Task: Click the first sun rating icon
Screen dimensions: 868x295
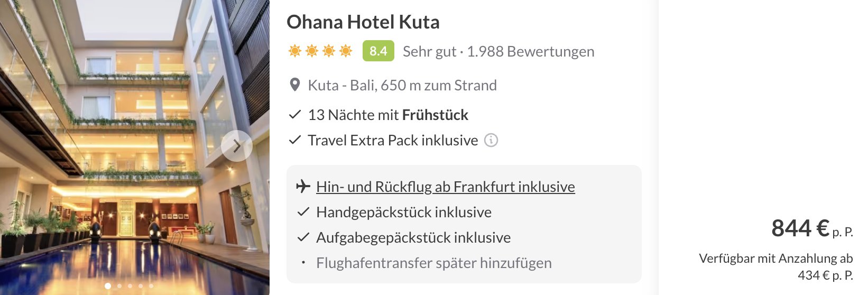Action: click(294, 51)
